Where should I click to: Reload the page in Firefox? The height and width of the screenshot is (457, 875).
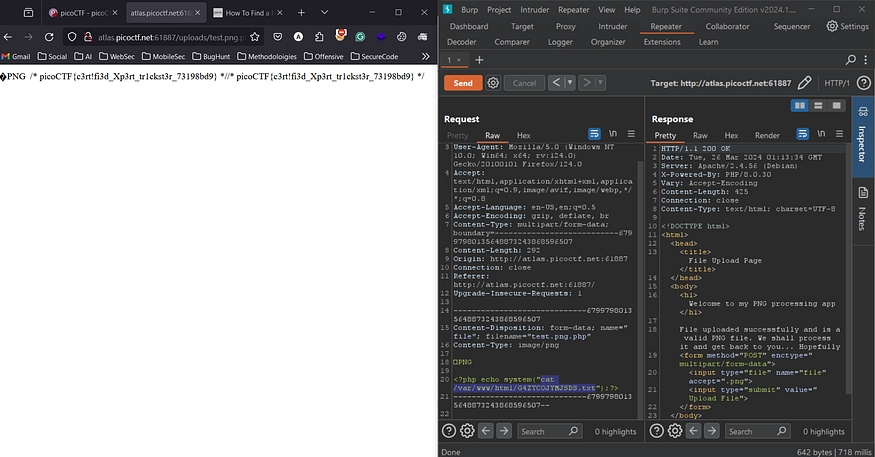[x=49, y=36]
